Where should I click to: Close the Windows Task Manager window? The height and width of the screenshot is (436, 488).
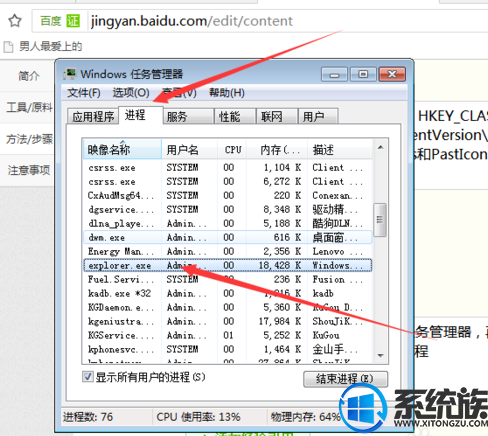[392, 74]
